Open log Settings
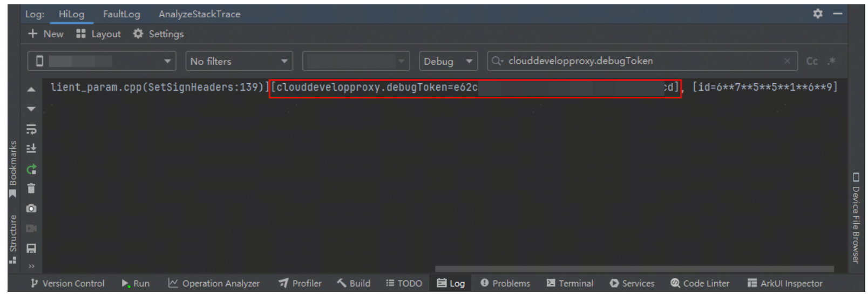This screenshot has width=868, height=294. 158,34
